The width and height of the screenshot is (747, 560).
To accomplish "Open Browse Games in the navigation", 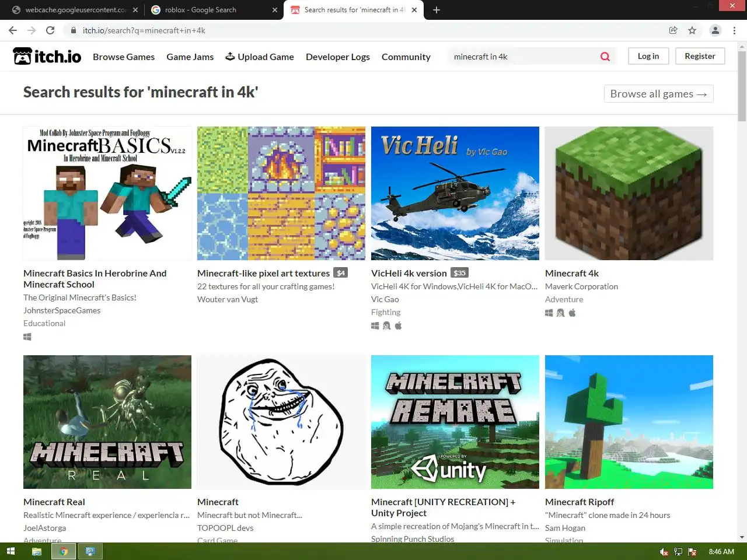I will pos(124,57).
